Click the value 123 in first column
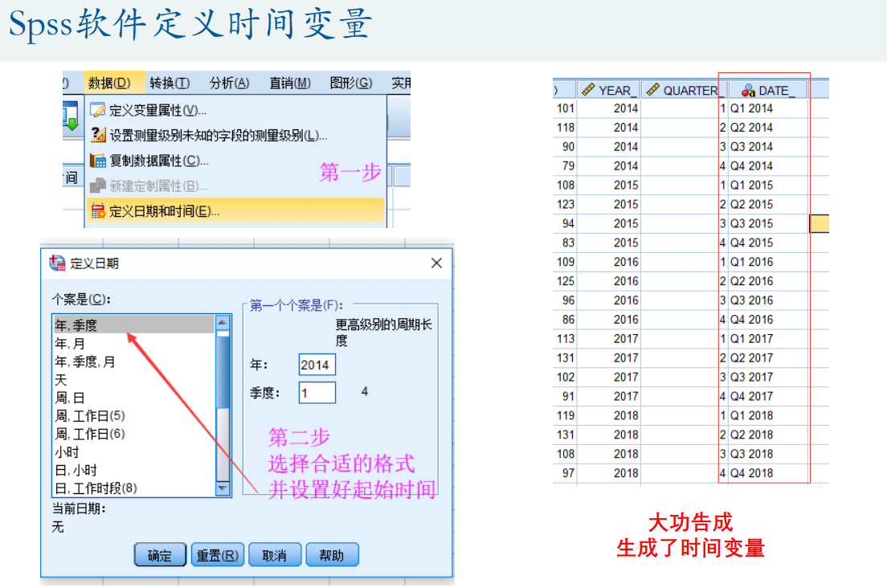The image size is (887, 588). click(x=565, y=204)
